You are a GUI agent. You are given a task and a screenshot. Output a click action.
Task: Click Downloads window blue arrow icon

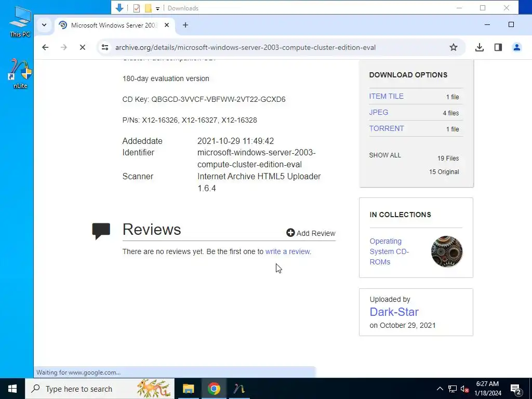[x=119, y=8]
